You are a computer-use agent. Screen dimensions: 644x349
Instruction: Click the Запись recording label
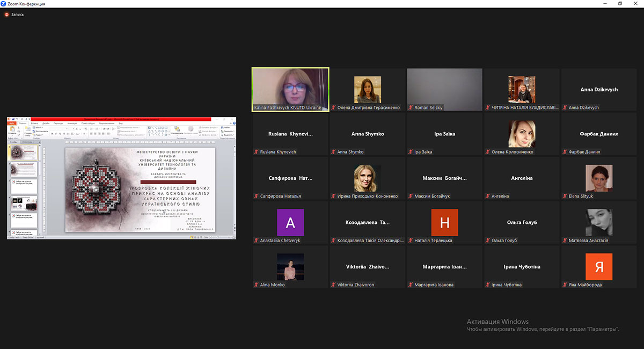(x=17, y=14)
